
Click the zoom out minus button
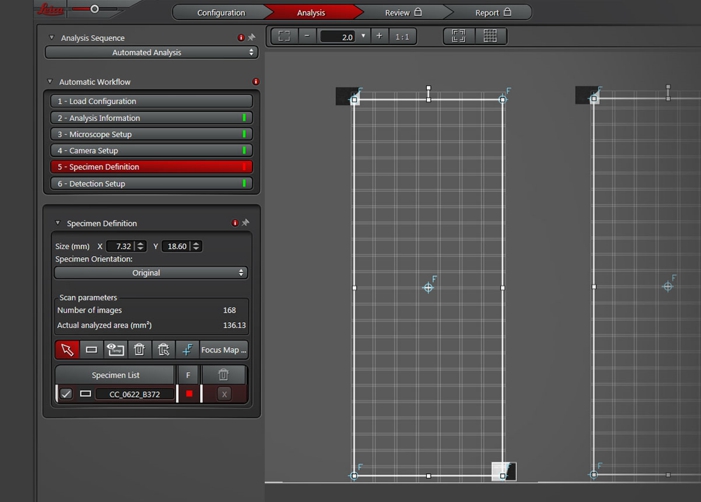pyautogui.click(x=307, y=36)
